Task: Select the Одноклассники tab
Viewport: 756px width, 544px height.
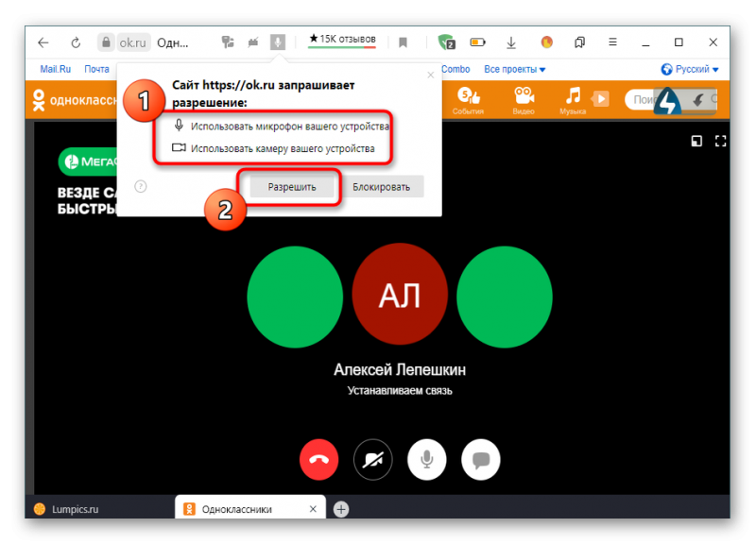Action: tap(250, 509)
